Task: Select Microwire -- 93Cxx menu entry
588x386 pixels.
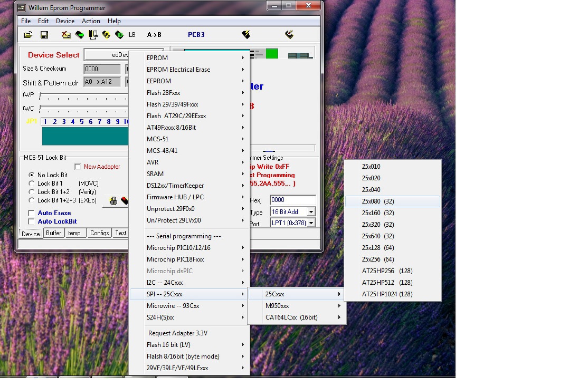Action: click(x=189, y=306)
